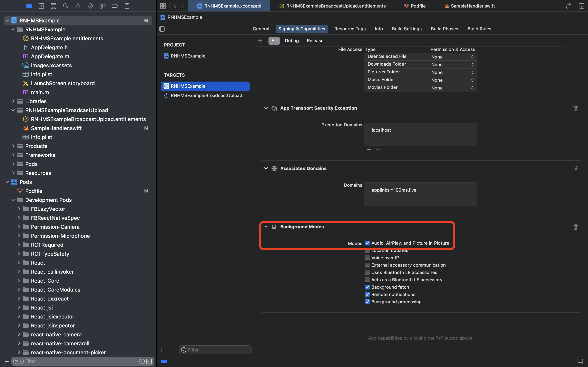Image resolution: width=588 pixels, height=367 pixels.
Task: Collapse the Background Modes section
Action: (266, 227)
